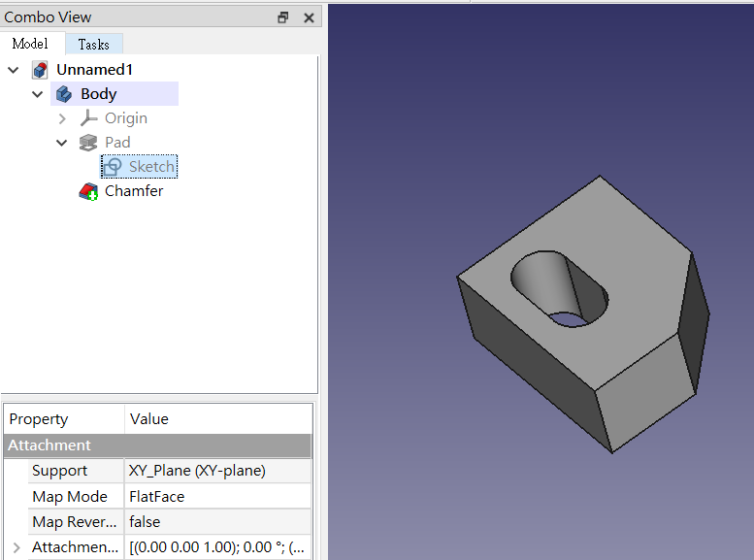Click the Pad feature icon
The image size is (754, 560).
[88, 143]
